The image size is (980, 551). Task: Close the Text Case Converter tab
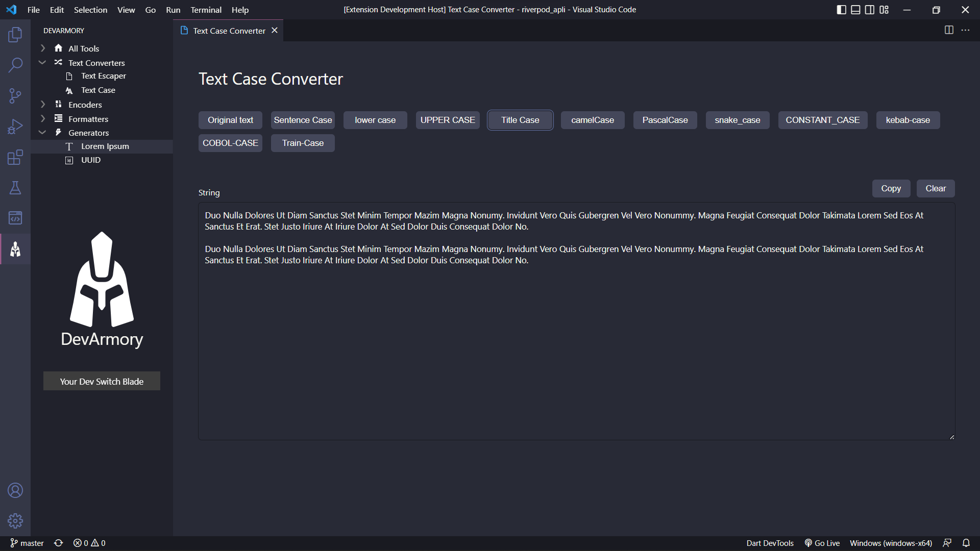[x=275, y=31]
